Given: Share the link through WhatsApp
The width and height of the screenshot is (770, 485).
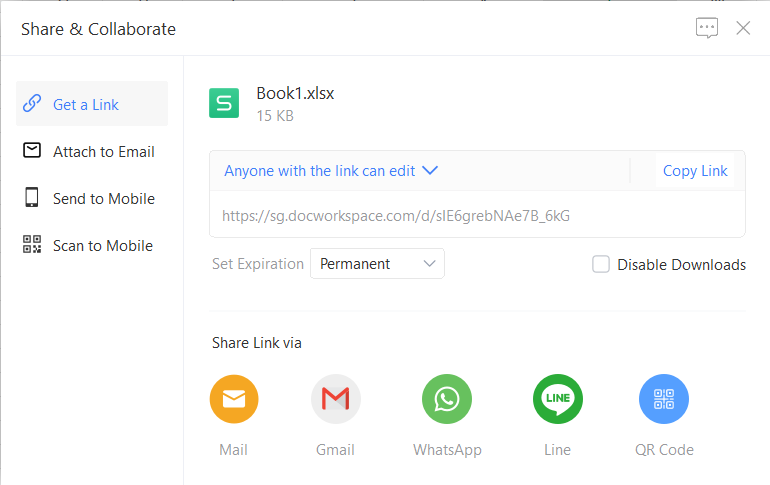Looking at the screenshot, I should 447,399.
